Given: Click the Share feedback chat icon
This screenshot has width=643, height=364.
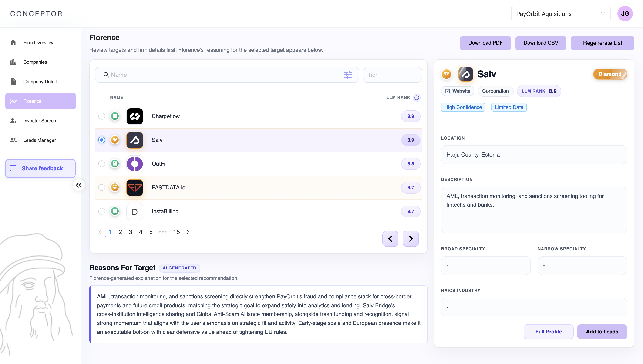Looking at the screenshot, I should point(13,168).
